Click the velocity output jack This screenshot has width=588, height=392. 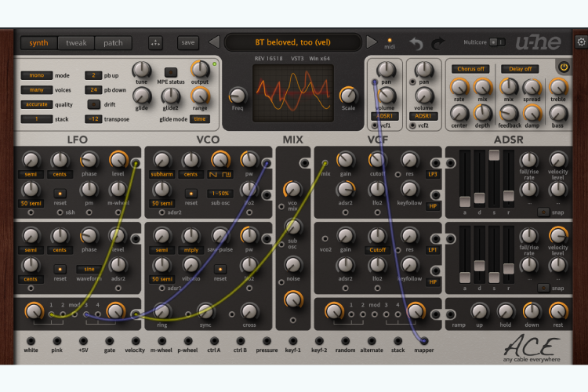pyautogui.click(x=136, y=340)
